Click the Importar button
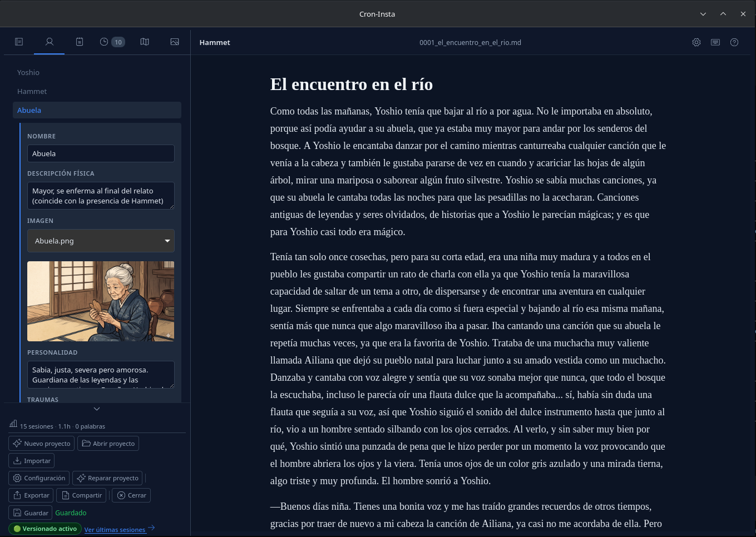Image resolution: width=756 pixels, height=537 pixels. pos(31,461)
